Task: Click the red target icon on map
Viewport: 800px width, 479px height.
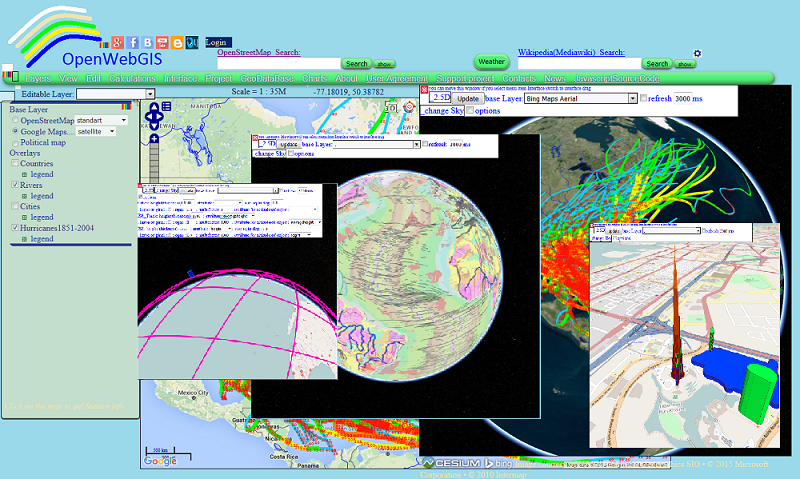Action: pos(409,107)
